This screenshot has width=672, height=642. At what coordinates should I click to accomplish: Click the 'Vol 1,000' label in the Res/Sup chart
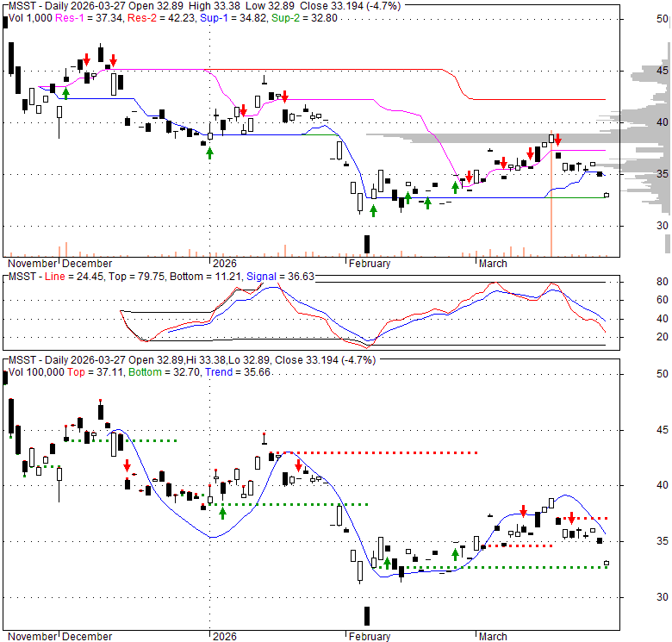30,18
